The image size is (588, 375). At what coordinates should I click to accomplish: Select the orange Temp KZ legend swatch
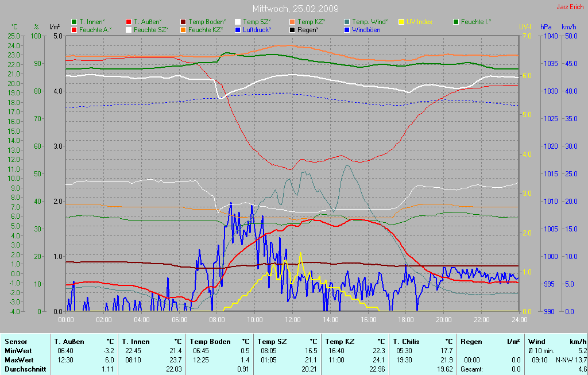click(x=292, y=22)
